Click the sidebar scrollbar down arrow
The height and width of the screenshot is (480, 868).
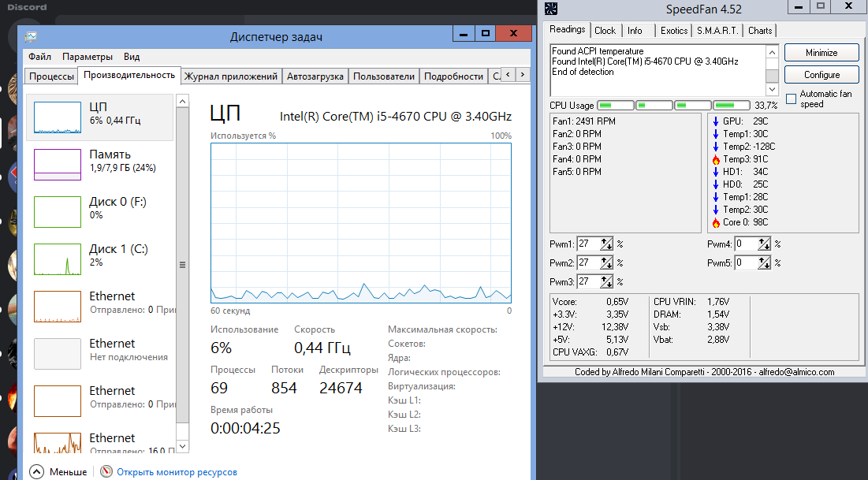coord(182,445)
